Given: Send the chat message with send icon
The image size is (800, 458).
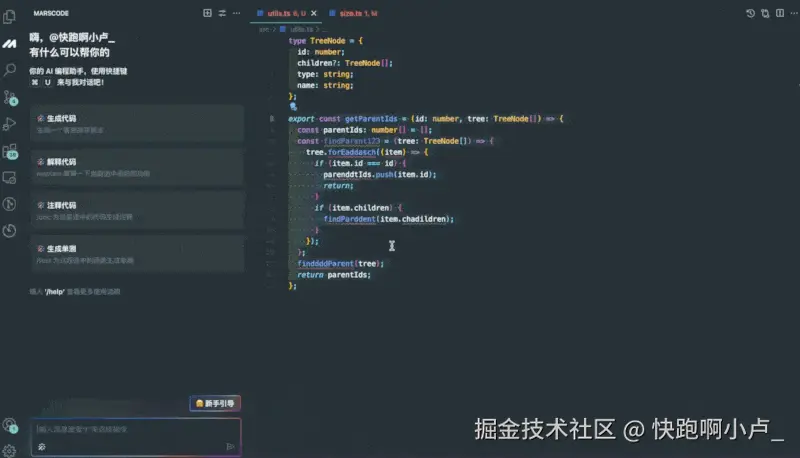Looking at the screenshot, I should click(230, 447).
